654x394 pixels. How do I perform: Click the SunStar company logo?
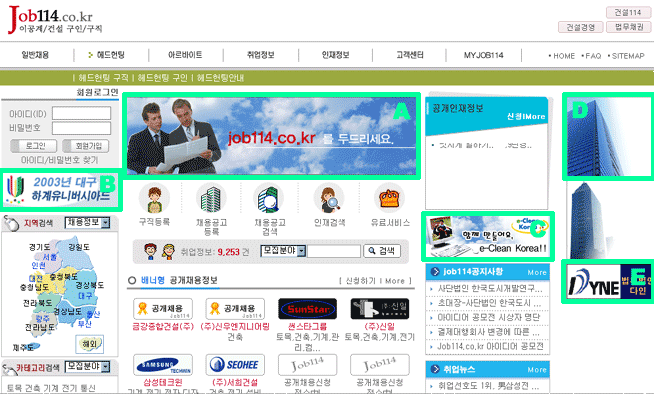click(x=307, y=309)
